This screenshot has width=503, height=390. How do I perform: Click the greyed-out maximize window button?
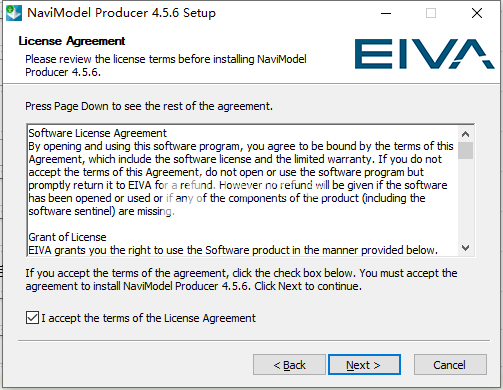tap(431, 13)
